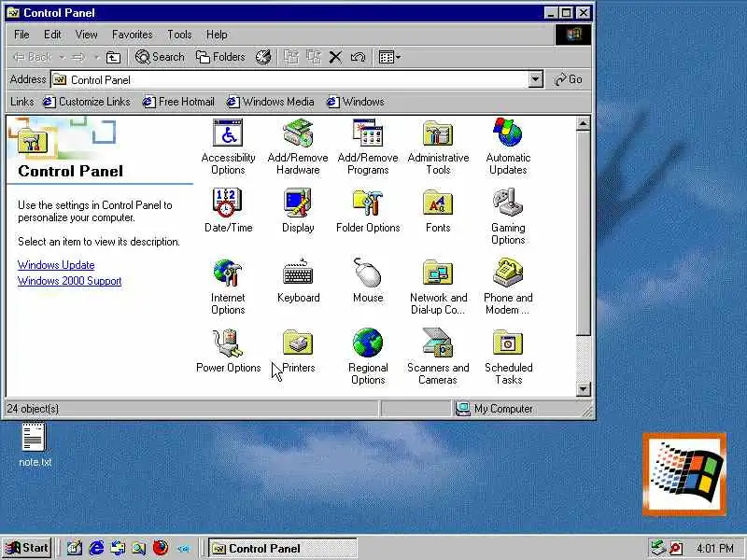Open Power Options icon

tap(228, 343)
